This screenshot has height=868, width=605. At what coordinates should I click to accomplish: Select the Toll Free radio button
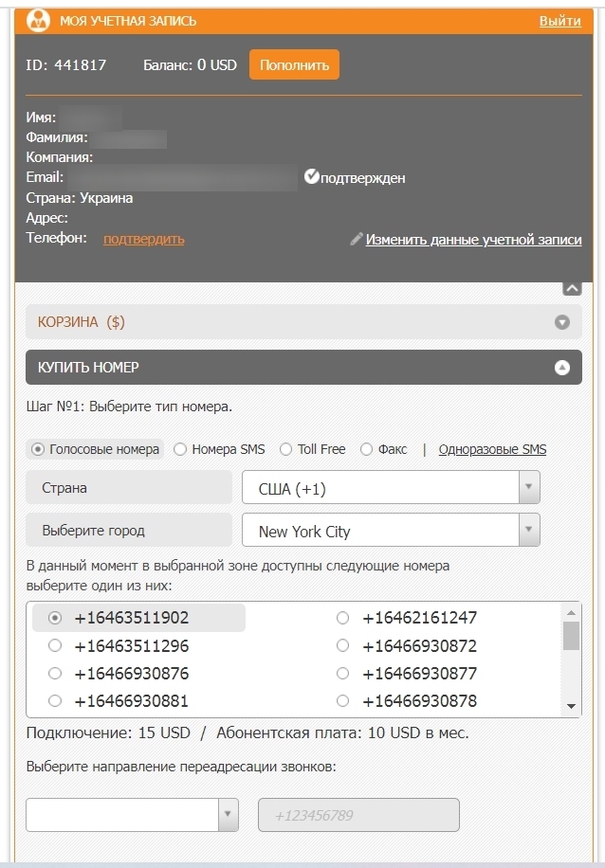pyautogui.click(x=285, y=449)
